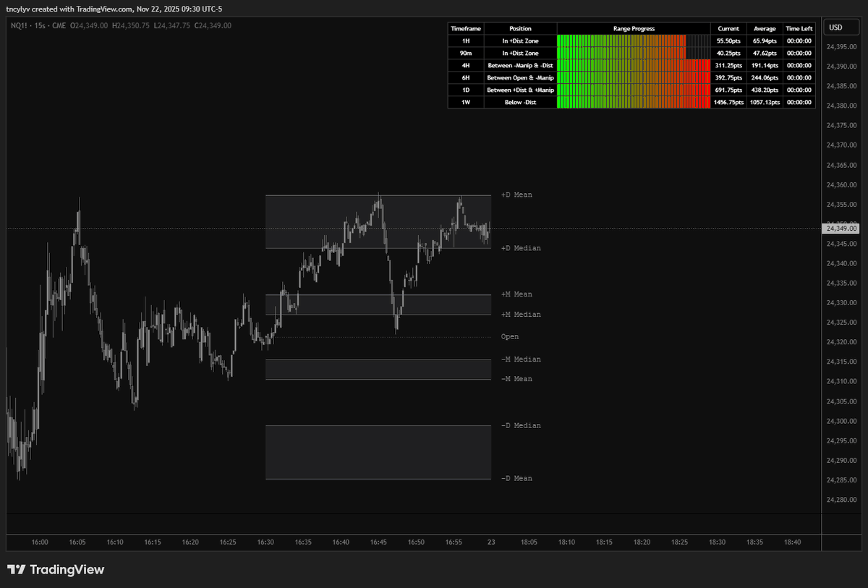Click the Average column header
Screen dimensions: 868x588
[765, 29]
